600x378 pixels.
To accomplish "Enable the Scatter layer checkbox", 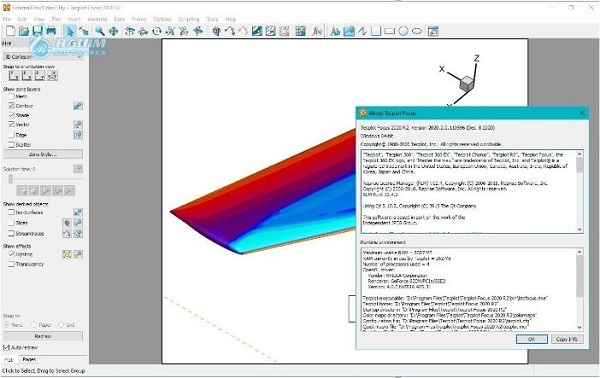I will (x=11, y=145).
